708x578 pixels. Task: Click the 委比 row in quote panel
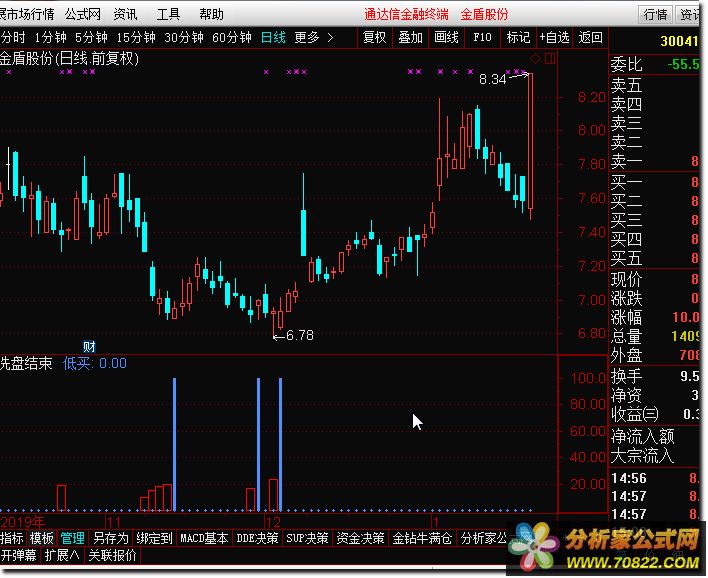[655, 65]
